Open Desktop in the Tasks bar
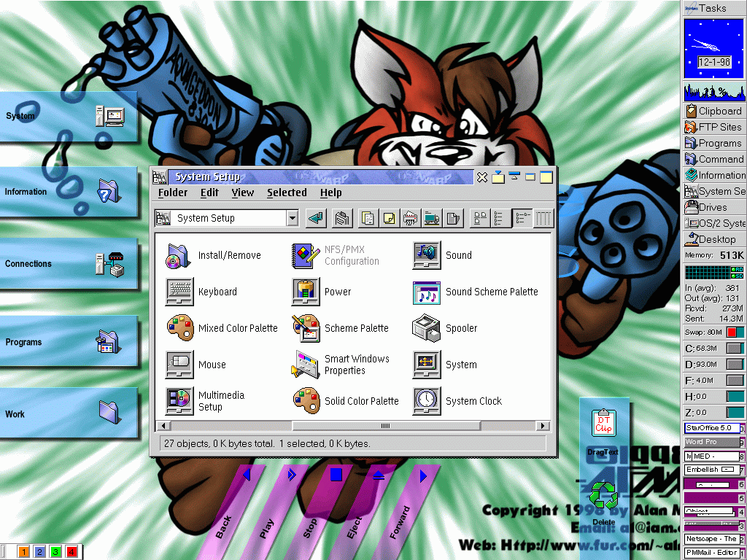This screenshot has width=747, height=560. tap(714, 239)
